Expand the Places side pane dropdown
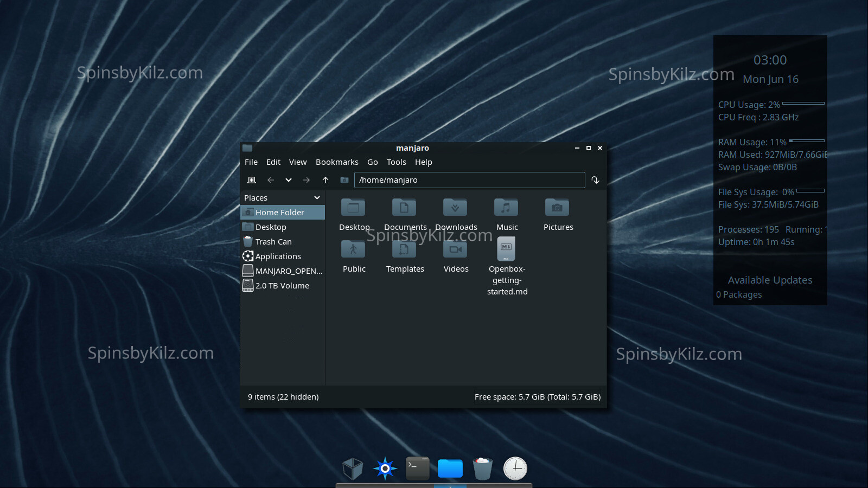 pos(317,198)
